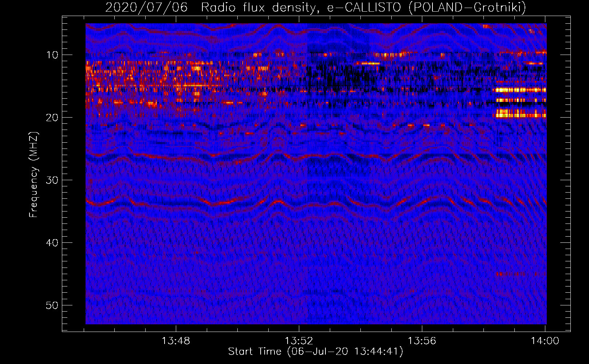Viewport: 589px width, 364px height.
Task: Click the Frequency (MHZ) axis label
Action: click(x=33, y=175)
